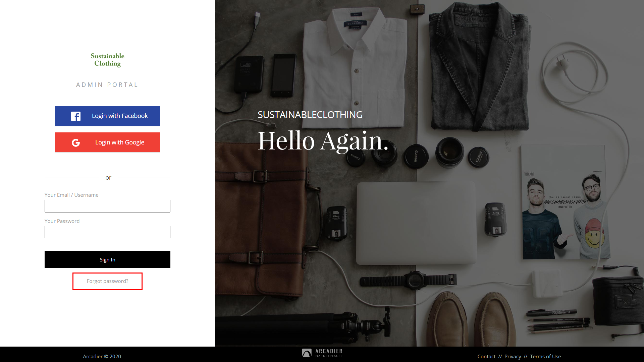Focus the Password input field
This screenshot has height=362, width=644.
[x=107, y=232]
